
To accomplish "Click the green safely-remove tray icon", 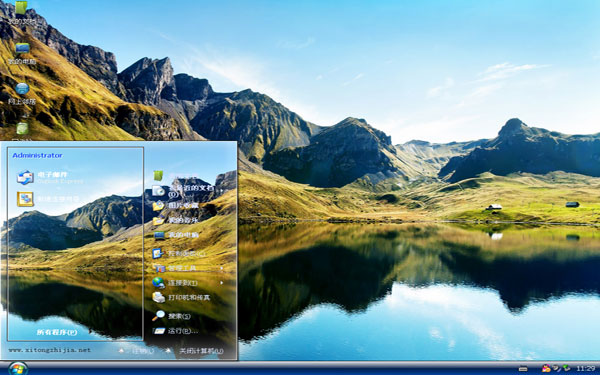I will coord(566,368).
